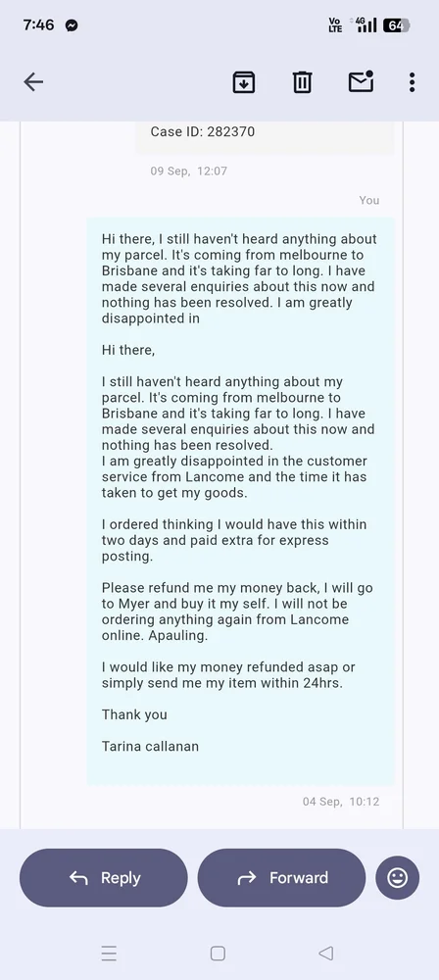Tap the Reply button
439x980 pixels.
(104, 877)
